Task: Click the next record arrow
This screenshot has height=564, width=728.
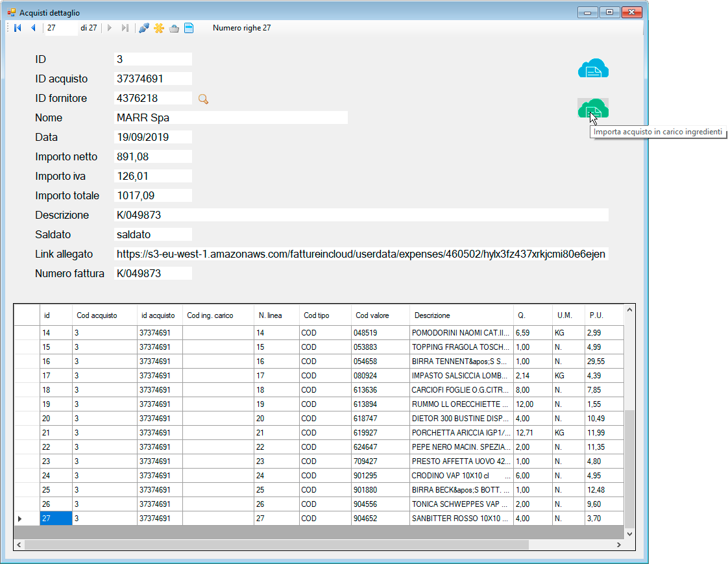Action: [x=110, y=28]
